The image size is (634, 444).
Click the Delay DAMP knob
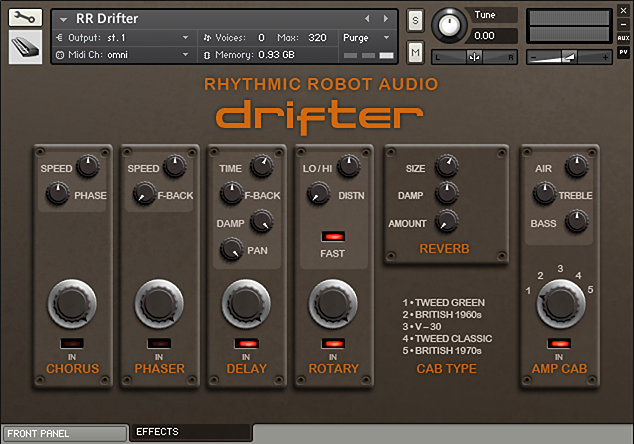click(262, 221)
